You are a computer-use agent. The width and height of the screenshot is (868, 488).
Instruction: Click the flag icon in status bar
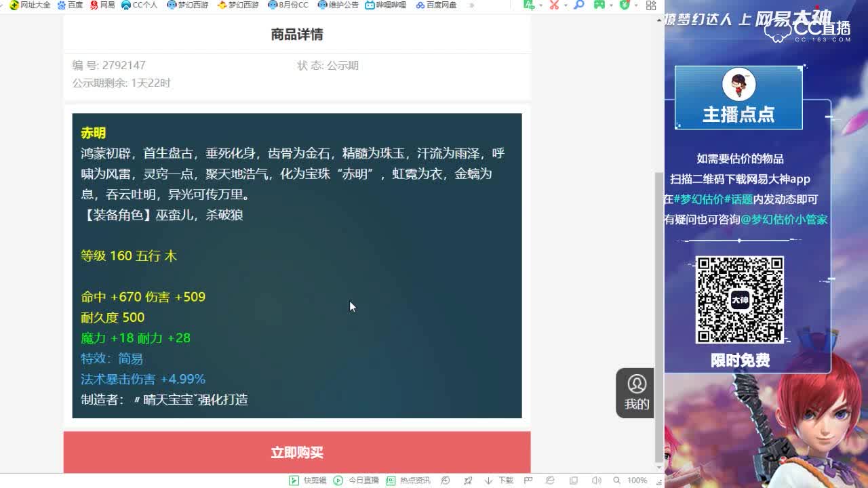528,480
